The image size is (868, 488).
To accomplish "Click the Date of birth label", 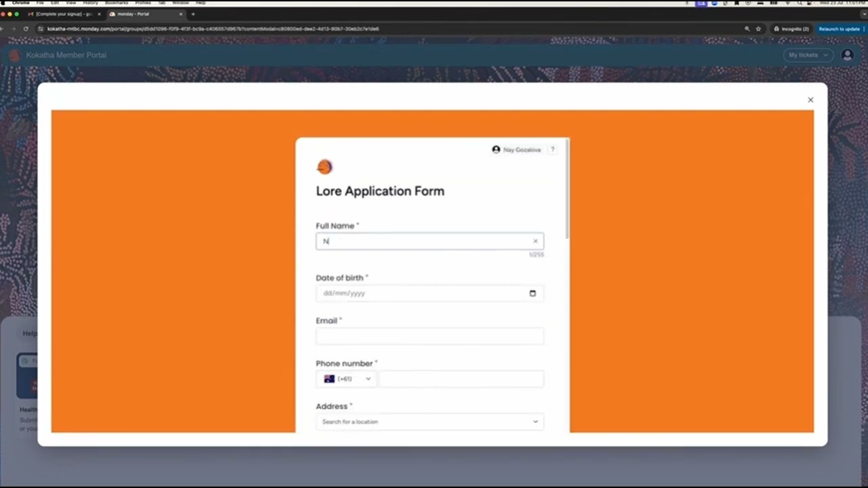I will (340, 278).
